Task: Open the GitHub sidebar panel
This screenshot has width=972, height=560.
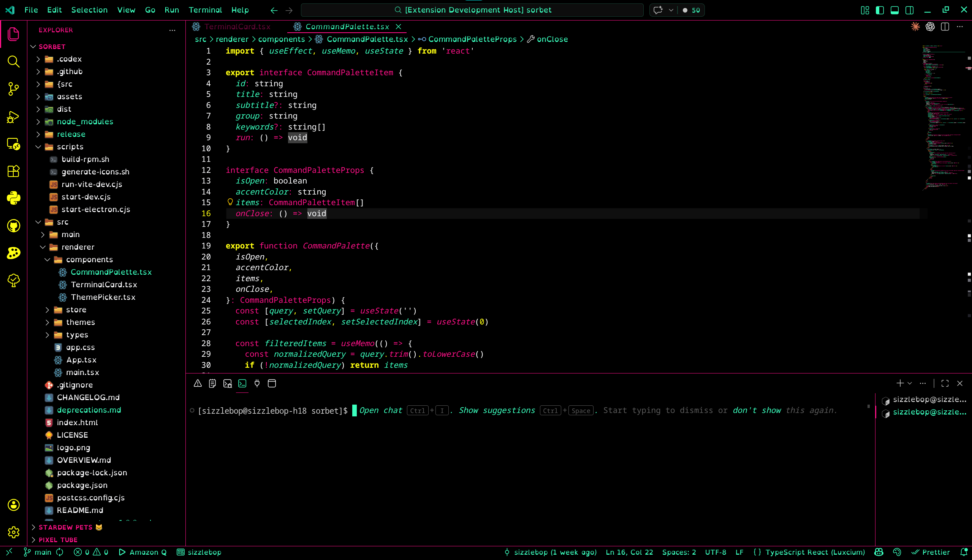Action: 13,226
